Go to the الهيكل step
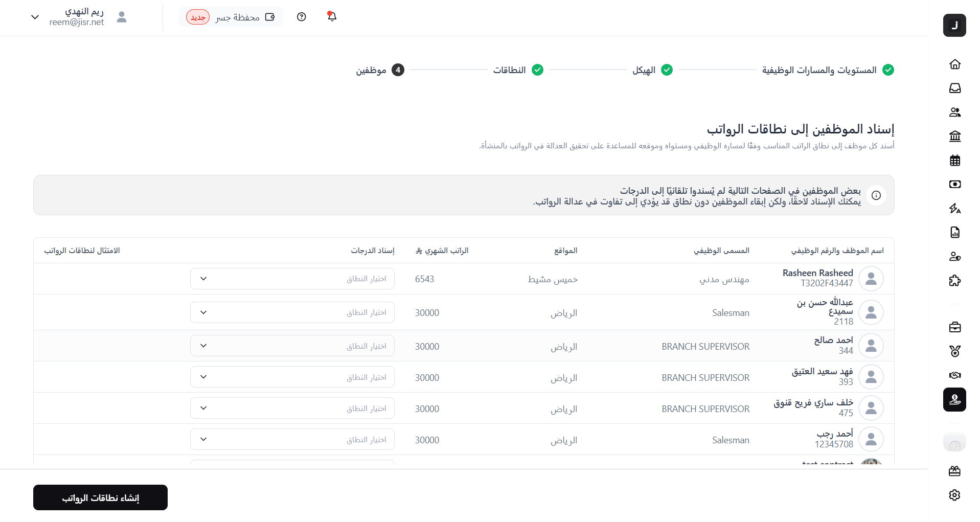The image size is (980, 522). (x=652, y=70)
